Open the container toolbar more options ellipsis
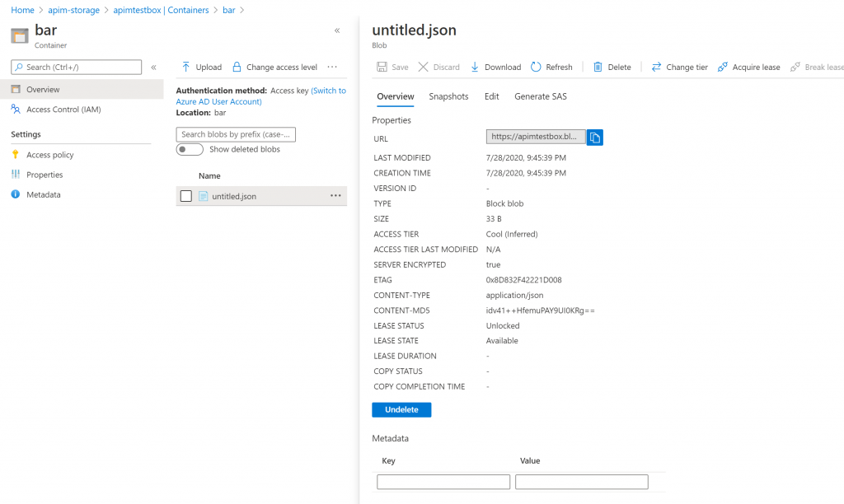 (x=332, y=67)
